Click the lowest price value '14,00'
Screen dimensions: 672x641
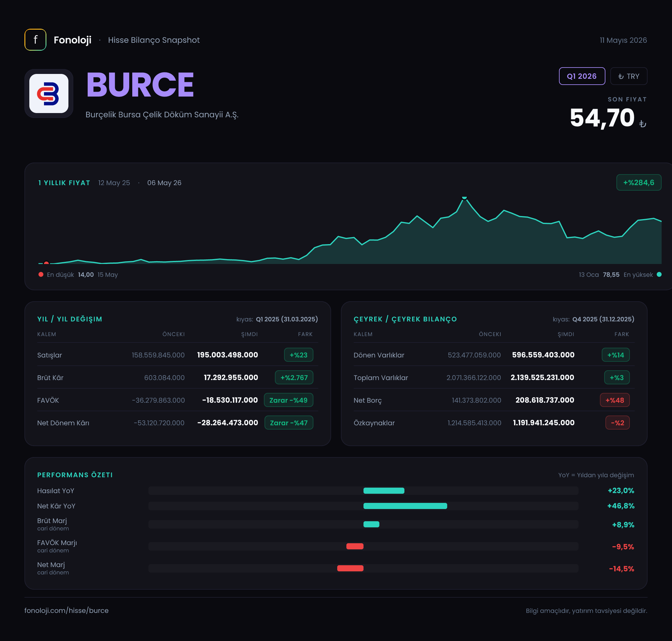coord(86,274)
